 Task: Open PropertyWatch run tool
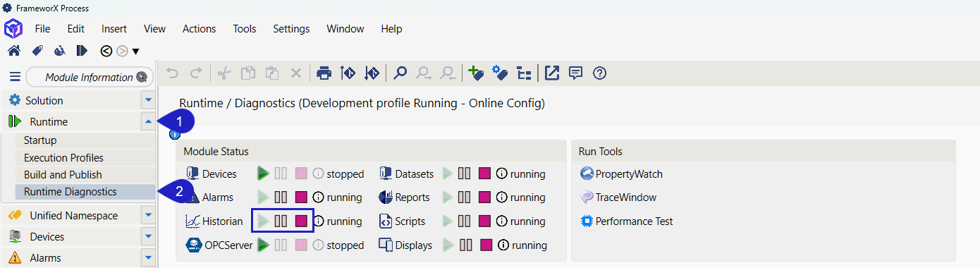pos(621,173)
